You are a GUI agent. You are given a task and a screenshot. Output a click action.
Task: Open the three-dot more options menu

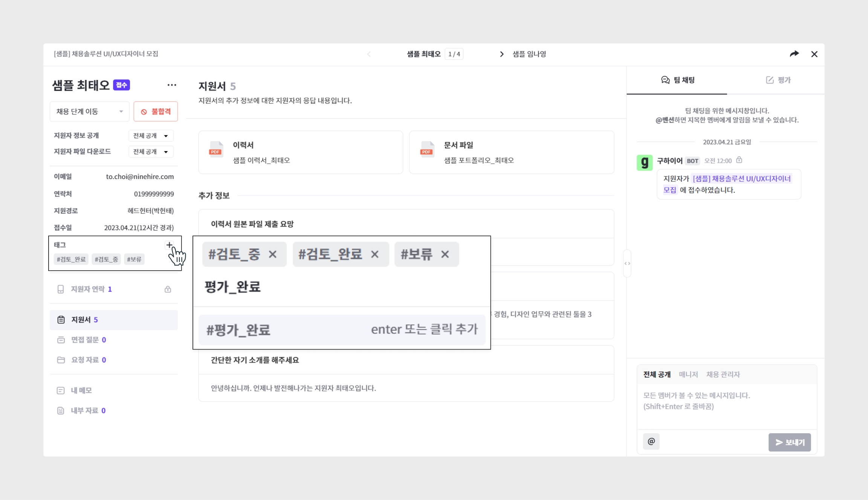pos(172,85)
